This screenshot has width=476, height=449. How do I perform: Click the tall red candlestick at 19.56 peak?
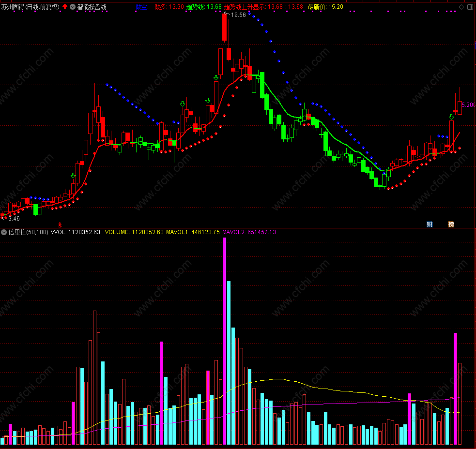point(224,27)
